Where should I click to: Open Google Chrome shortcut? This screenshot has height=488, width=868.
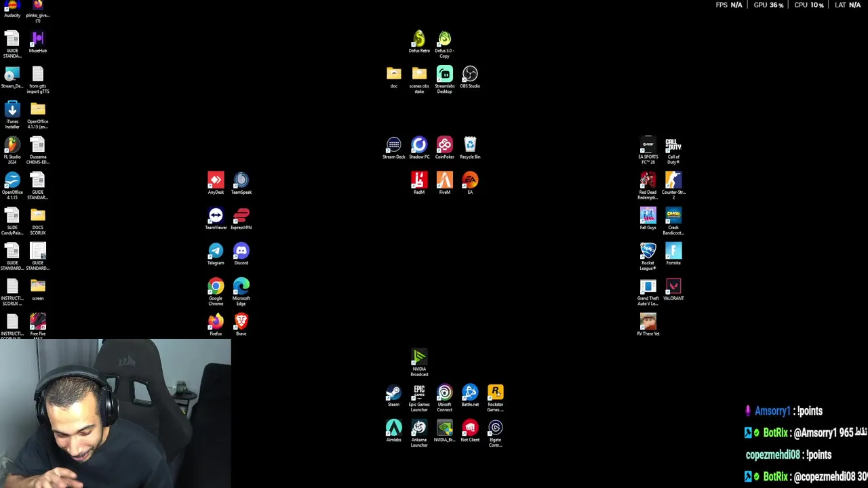(x=216, y=292)
